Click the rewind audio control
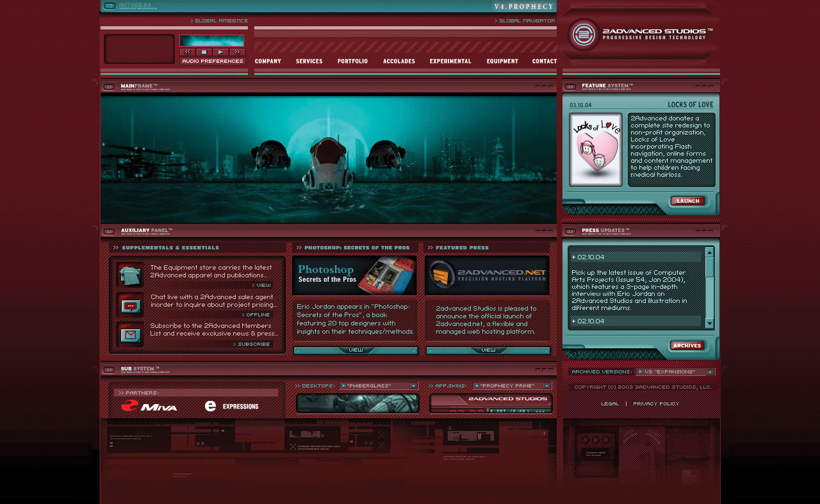820x504 pixels. pos(187,52)
